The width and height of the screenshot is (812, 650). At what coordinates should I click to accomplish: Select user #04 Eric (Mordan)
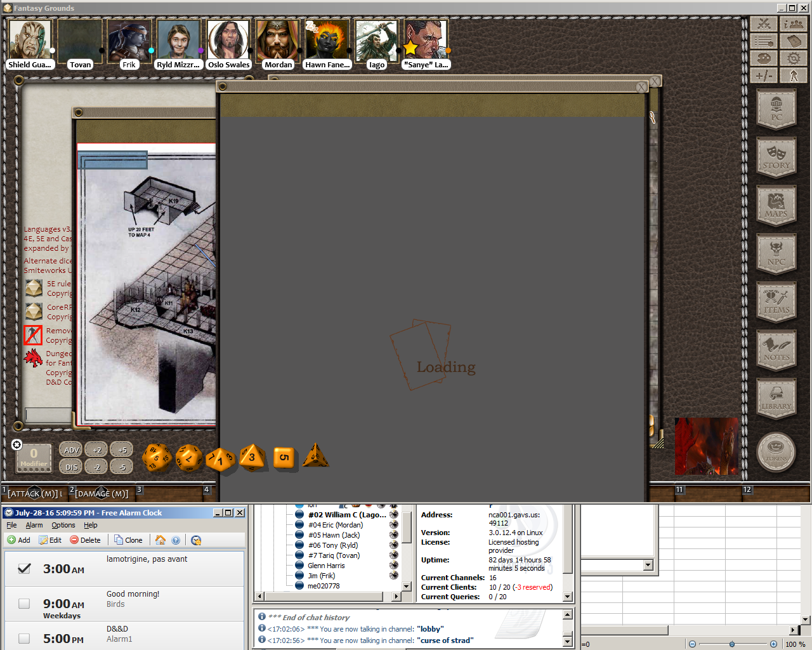pyautogui.click(x=336, y=525)
